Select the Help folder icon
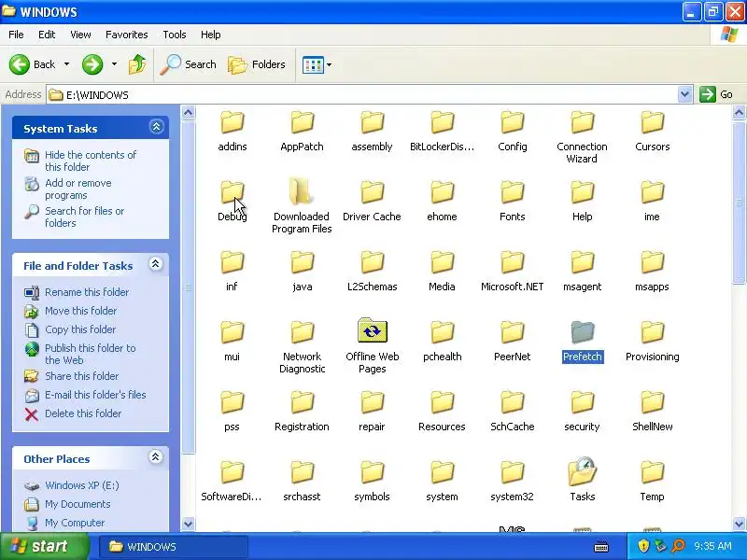 (582, 193)
